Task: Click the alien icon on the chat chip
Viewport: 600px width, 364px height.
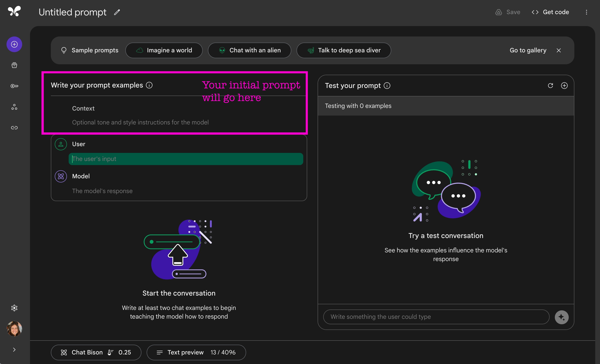Action: 222,50
